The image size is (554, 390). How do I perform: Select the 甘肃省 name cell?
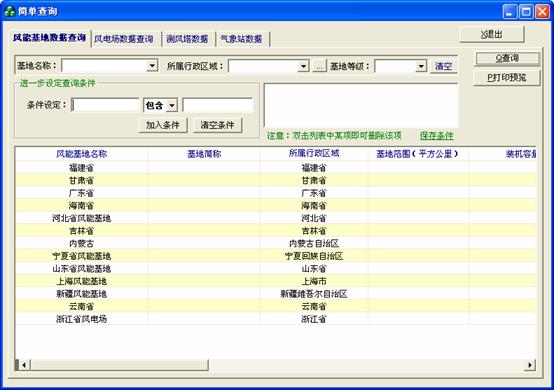click(82, 180)
